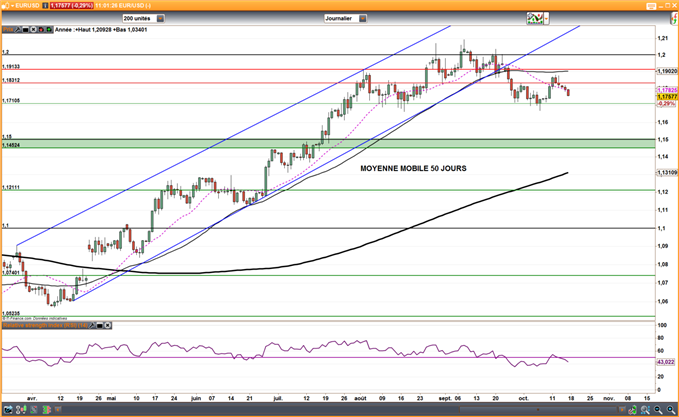Click the right scroll arrow on bottom bar

click(x=622, y=409)
